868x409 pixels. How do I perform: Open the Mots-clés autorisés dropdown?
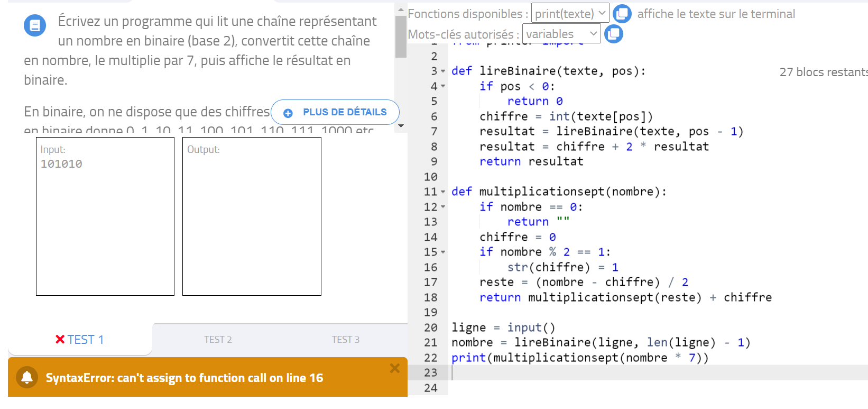click(x=561, y=34)
